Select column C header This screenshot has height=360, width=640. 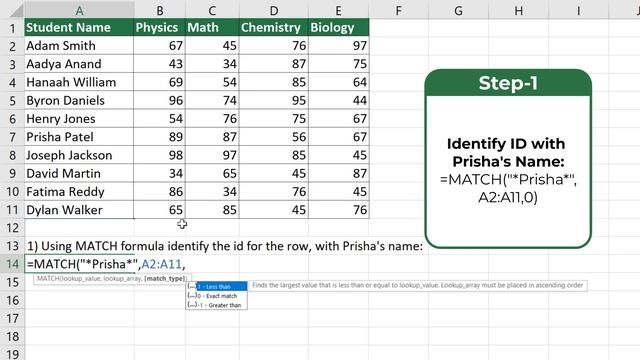(212, 10)
